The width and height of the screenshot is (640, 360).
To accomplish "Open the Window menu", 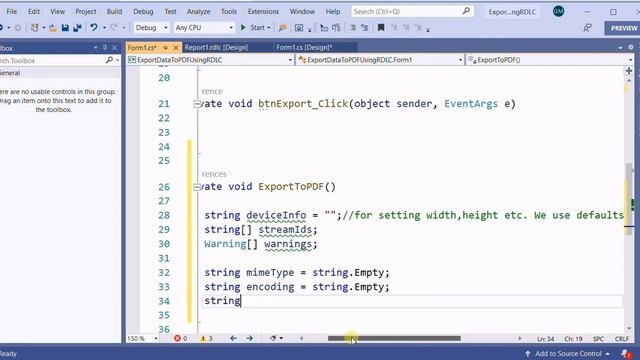I will pyautogui.click(x=302, y=11).
